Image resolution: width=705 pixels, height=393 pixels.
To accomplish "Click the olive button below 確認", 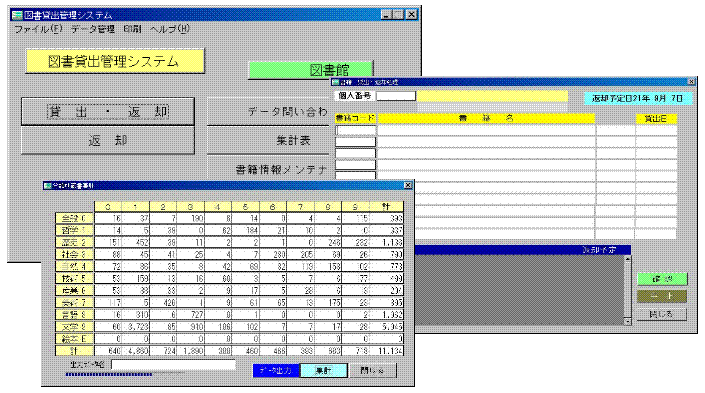I will point(662,296).
